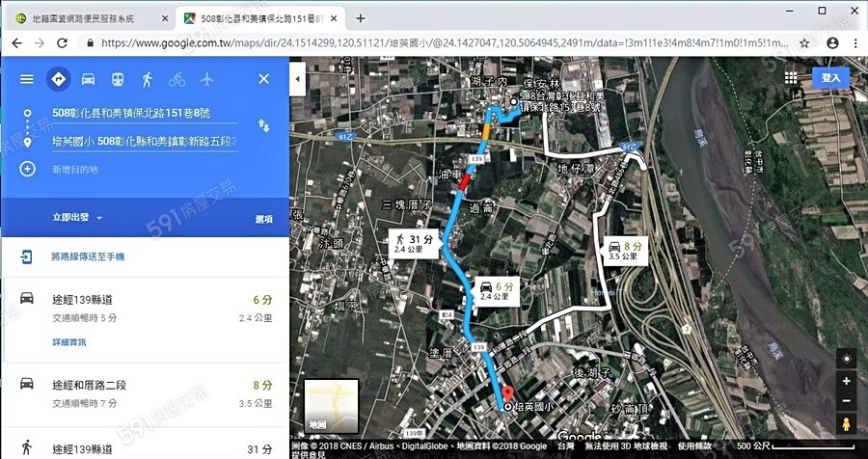Open a new browser tab
The width and height of the screenshot is (868, 459).
(x=361, y=18)
